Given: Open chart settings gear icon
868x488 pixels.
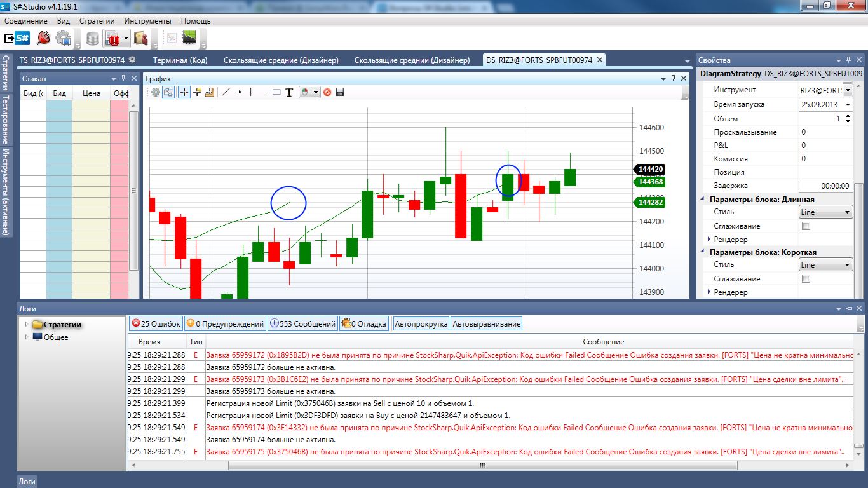Looking at the screenshot, I should (x=156, y=92).
